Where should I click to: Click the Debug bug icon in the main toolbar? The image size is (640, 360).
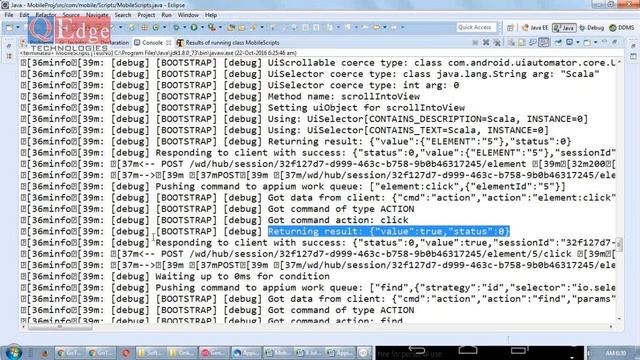click(176, 27)
